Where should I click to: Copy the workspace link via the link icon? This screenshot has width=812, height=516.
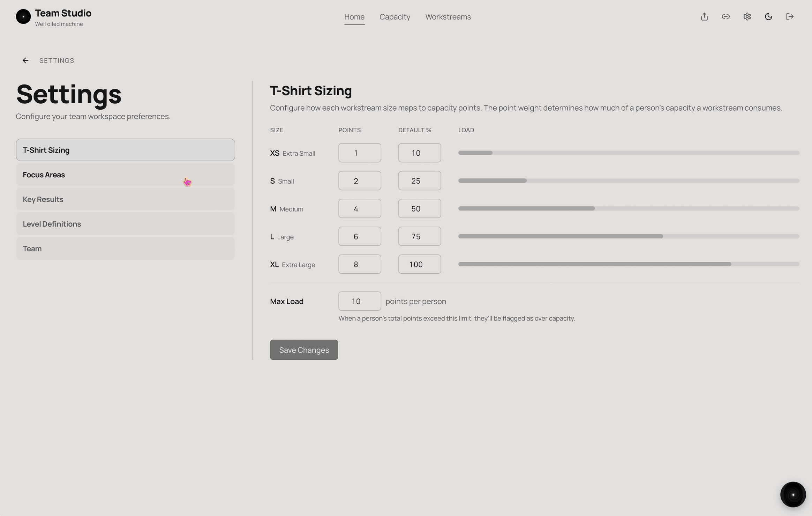coord(726,16)
